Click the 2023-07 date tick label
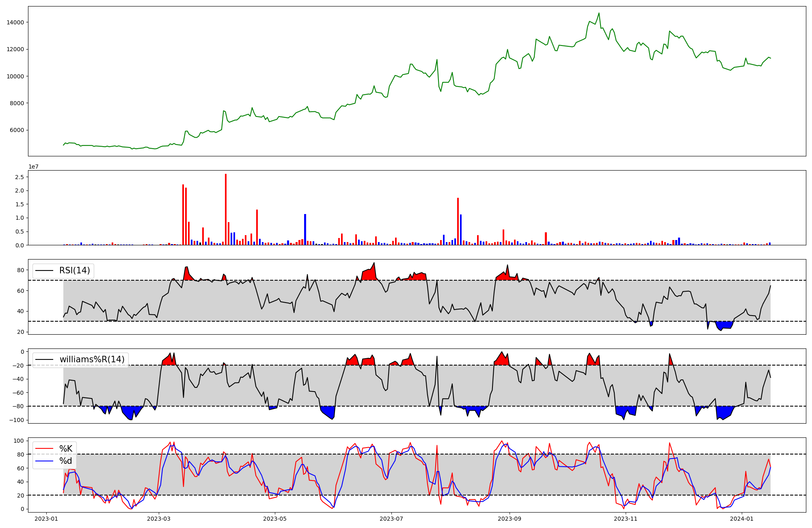The width and height of the screenshot is (812, 528). tap(391, 519)
